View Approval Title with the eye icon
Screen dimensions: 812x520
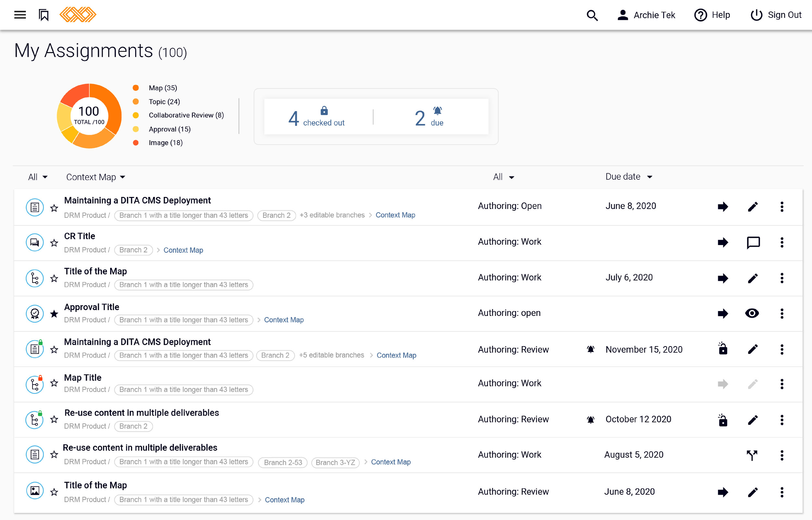(x=752, y=313)
